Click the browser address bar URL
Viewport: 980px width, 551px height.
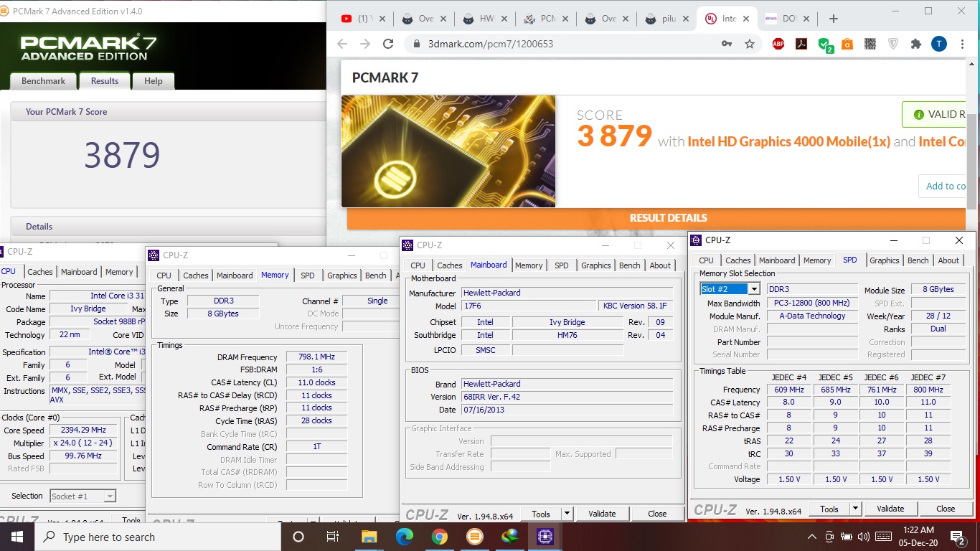click(491, 44)
